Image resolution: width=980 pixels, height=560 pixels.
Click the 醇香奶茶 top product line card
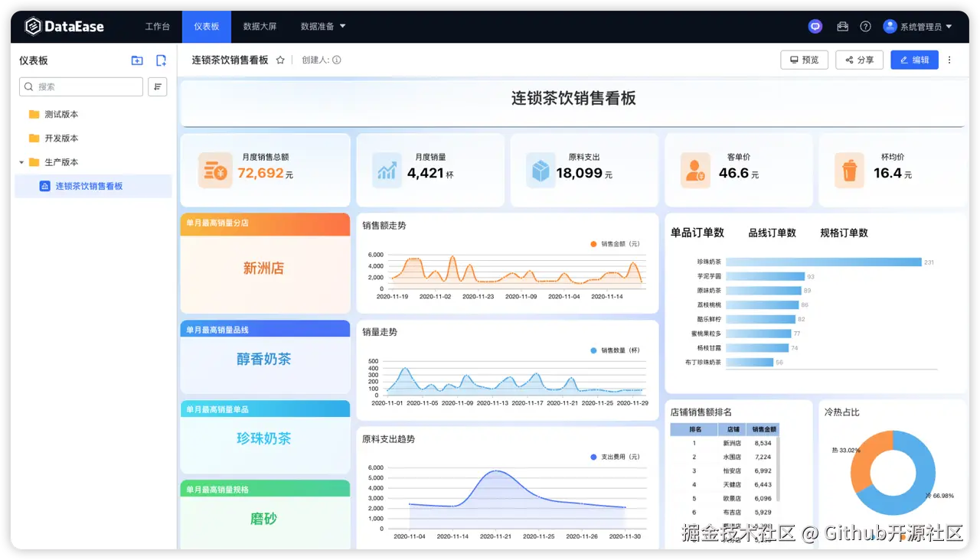[265, 357]
